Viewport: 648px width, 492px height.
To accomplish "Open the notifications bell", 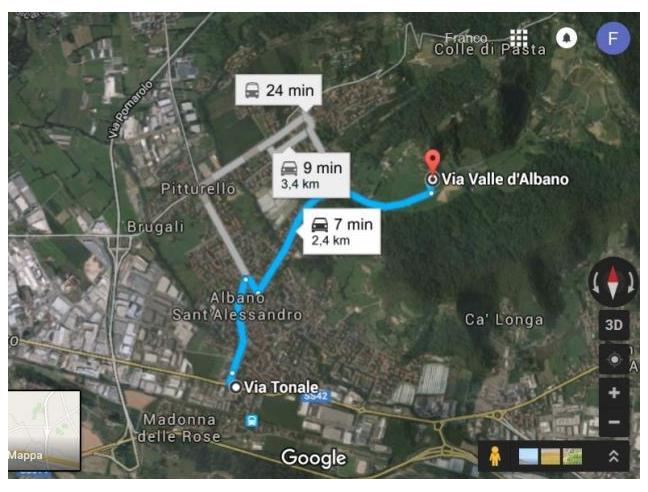I will point(566,38).
